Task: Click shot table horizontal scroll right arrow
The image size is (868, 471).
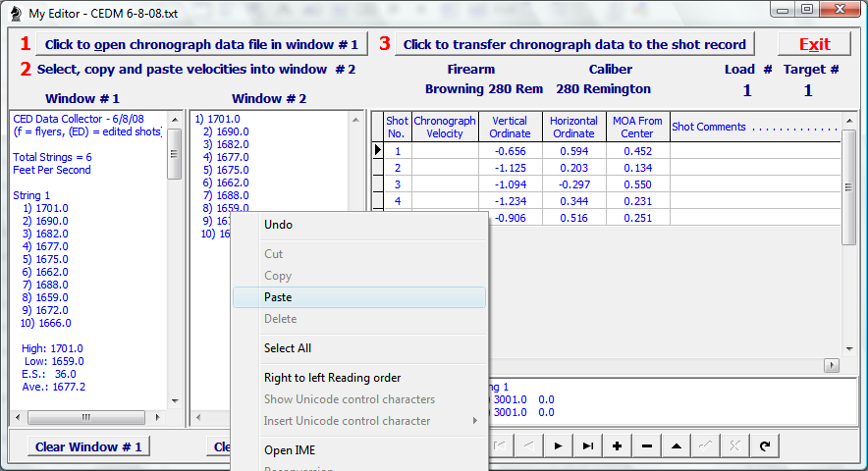Action: coord(832,365)
